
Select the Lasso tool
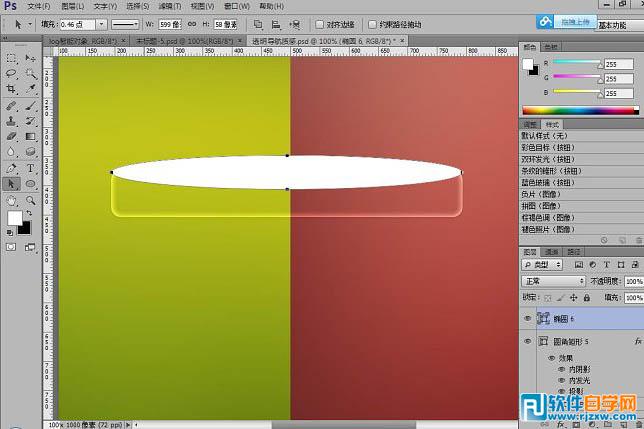tap(11, 74)
